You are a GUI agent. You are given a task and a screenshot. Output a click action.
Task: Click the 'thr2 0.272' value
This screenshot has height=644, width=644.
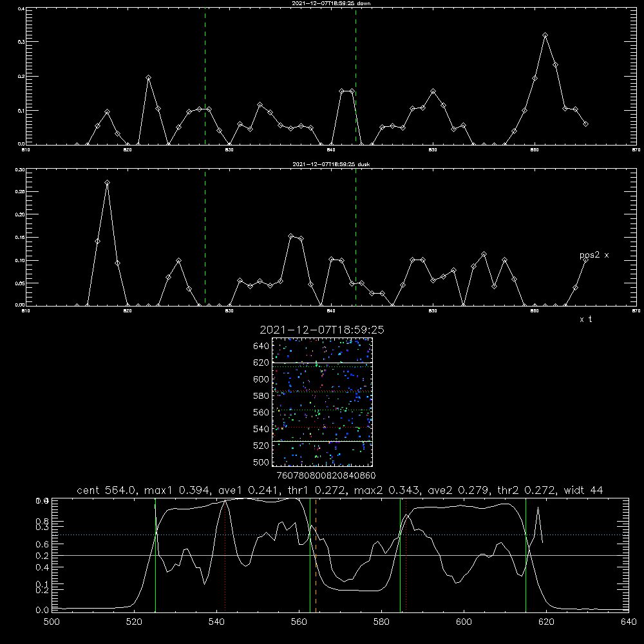pos(526,490)
